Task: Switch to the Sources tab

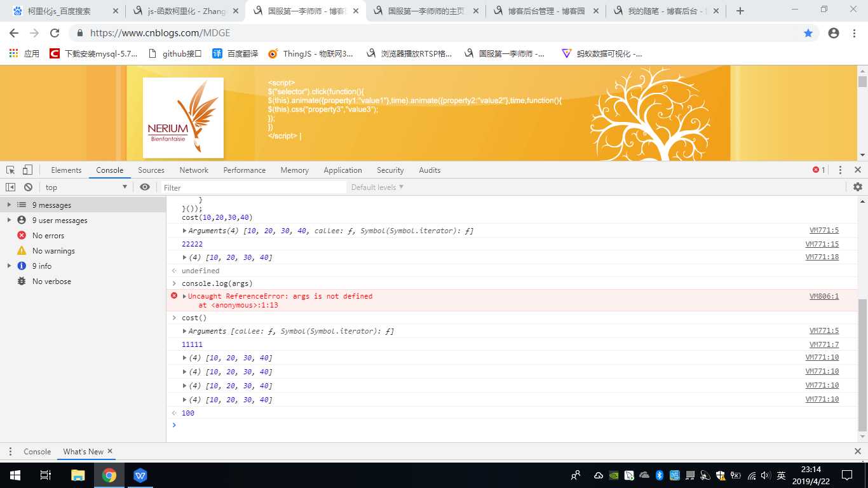Action: pos(151,170)
